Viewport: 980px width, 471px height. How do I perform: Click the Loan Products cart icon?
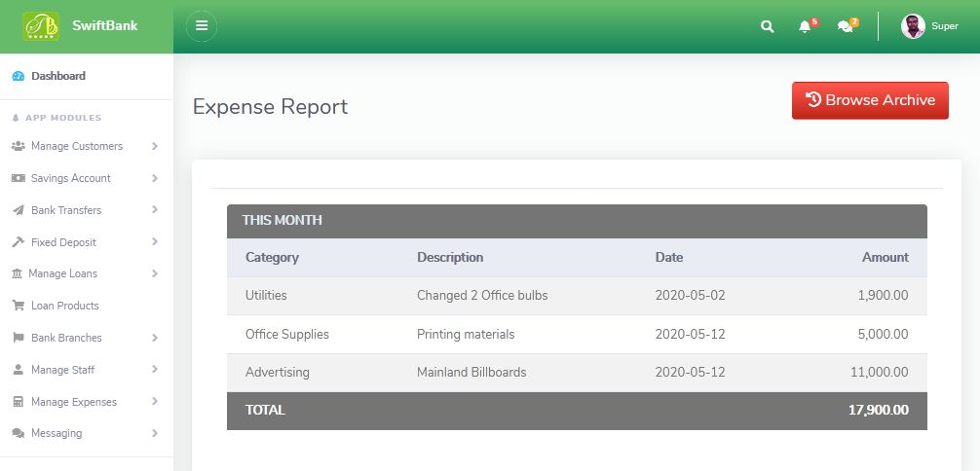click(19, 306)
